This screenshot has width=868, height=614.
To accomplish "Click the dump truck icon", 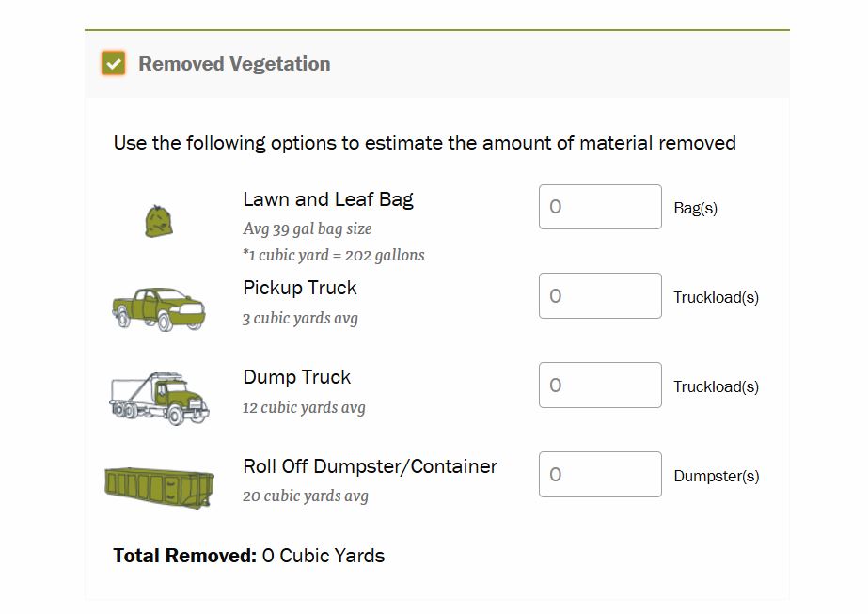I will click(x=158, y=397).
